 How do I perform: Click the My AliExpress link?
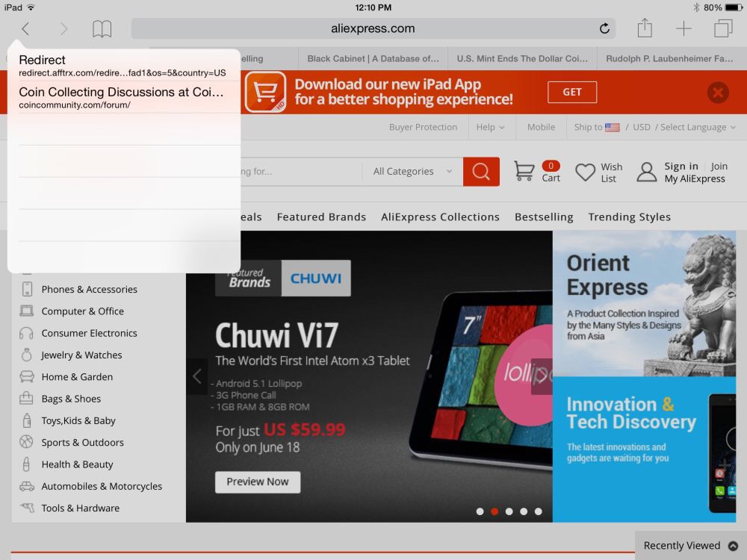695,178
